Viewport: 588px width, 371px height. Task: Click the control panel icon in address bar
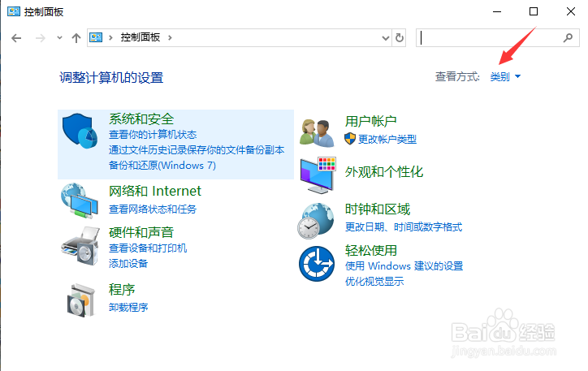(96, 37)
